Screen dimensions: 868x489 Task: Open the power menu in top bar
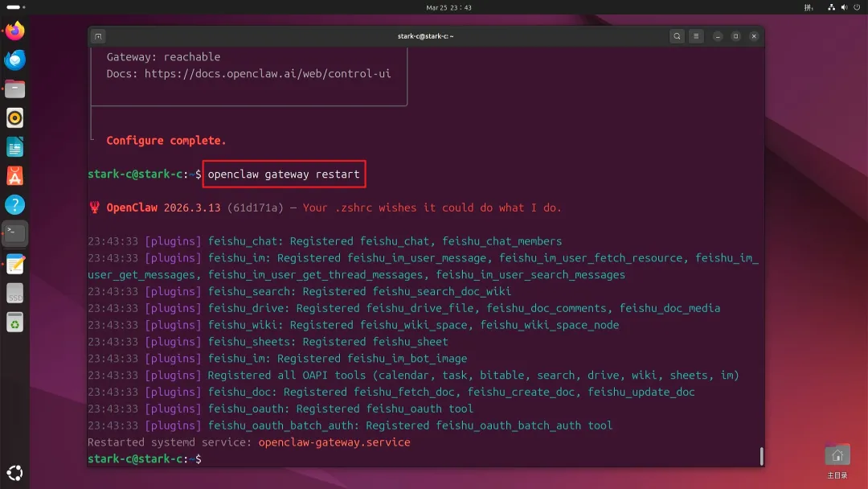click(x=857, y=7)
